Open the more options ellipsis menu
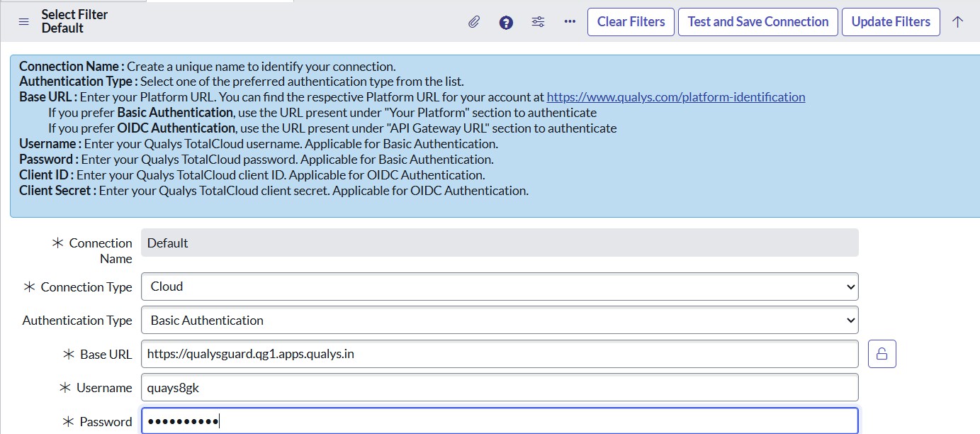 click(570, 22)
